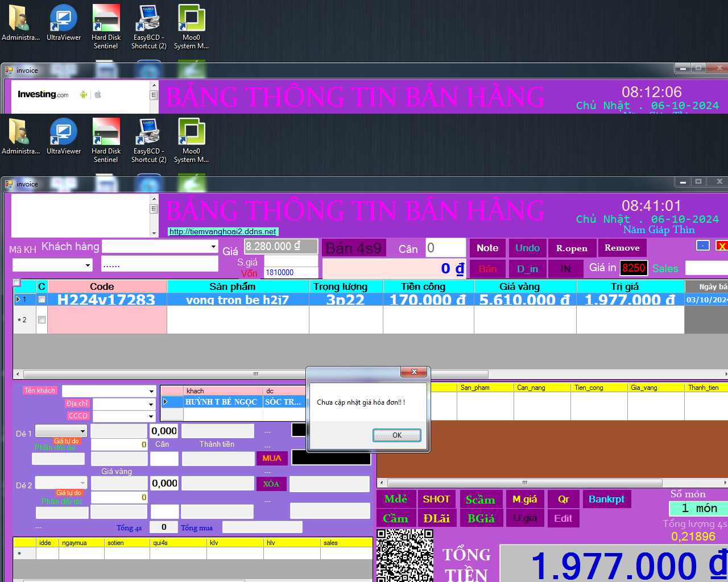The width and height of the screenshot is (728, 582).
Task: Select the row arrow beside HUỲNH T BÉ NGỌC
Action: coord(166,402)
